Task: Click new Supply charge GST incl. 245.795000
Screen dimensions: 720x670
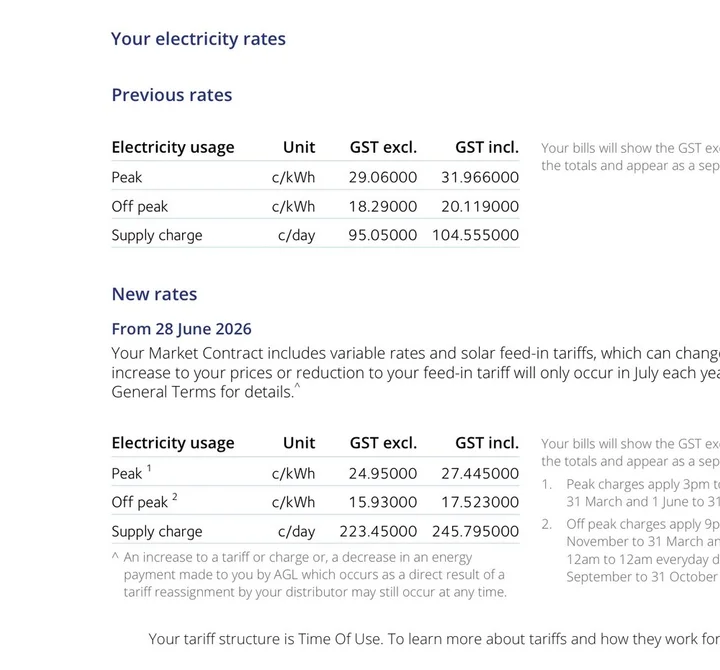Action: tap(475, 531)
